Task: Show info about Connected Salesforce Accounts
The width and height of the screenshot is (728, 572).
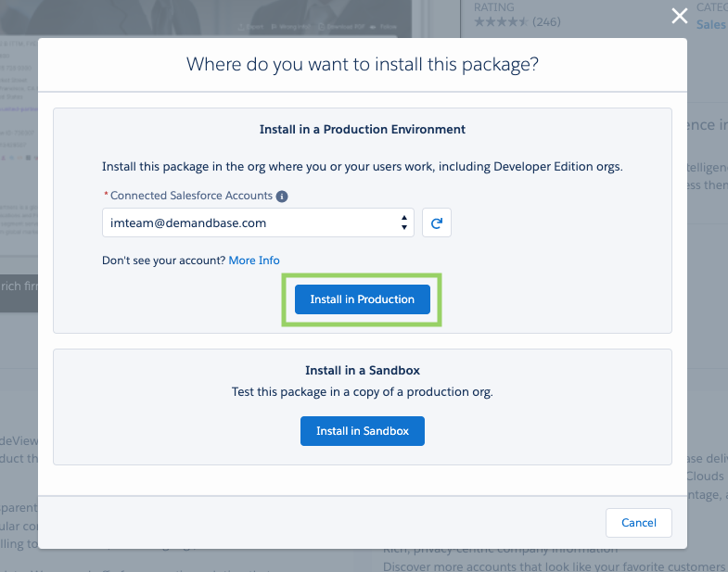Action: click(282, 197)
